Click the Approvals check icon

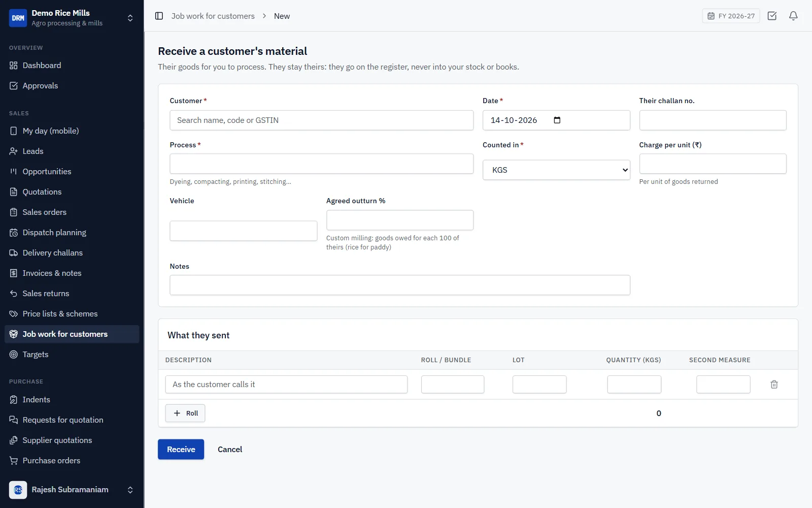coord(14,86)
